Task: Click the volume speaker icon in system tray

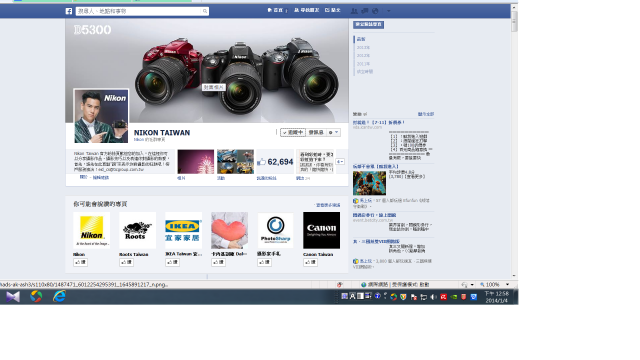Action: tap(433, 297)
